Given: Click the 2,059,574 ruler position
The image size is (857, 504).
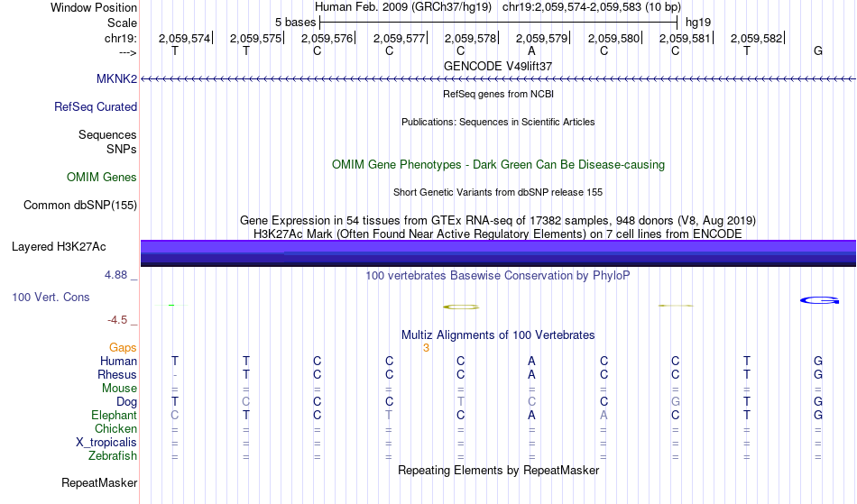Looking at the screenshot, I should click(184, 38).
